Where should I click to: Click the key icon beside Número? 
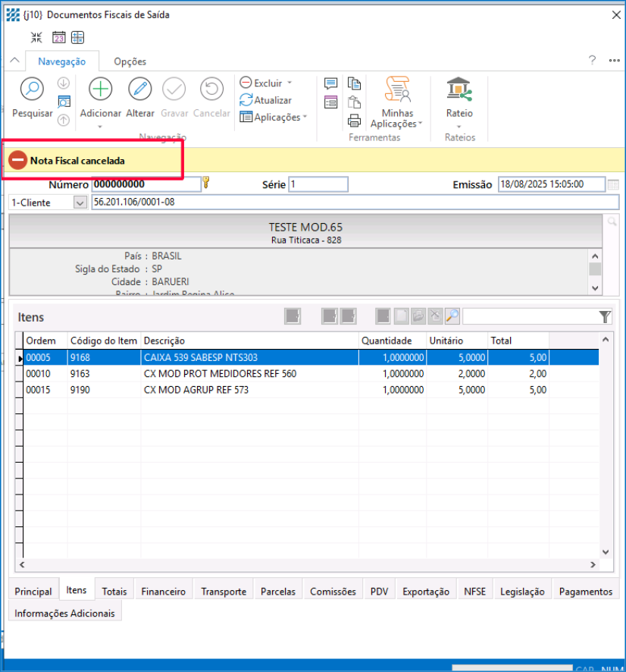[205, 183]
